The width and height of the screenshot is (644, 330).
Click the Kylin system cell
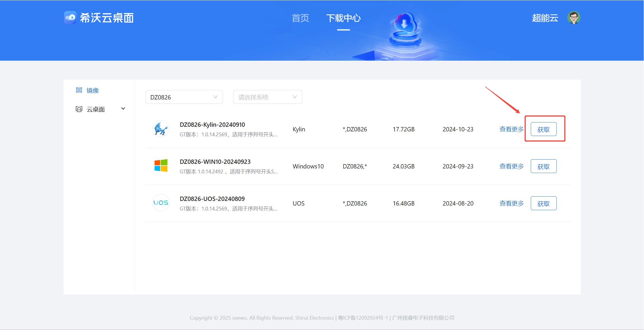pos(299,129)
